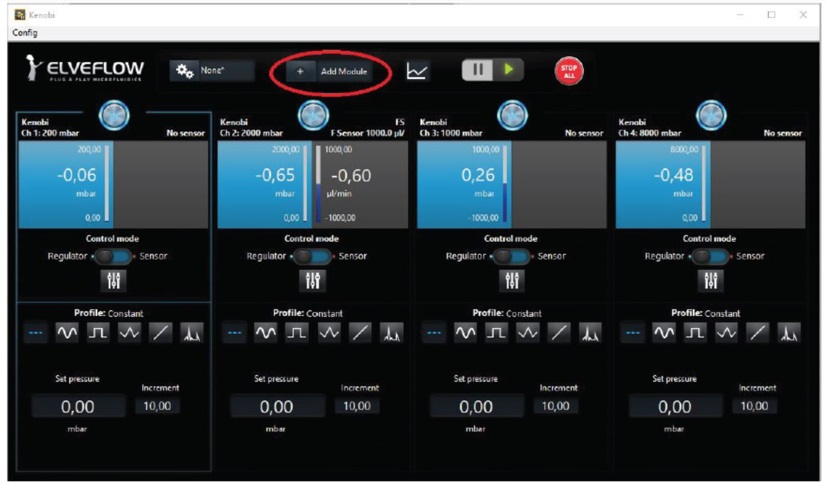Select square wave profile for channel 2
The image size is (827, 486).
tap(297, 333)
